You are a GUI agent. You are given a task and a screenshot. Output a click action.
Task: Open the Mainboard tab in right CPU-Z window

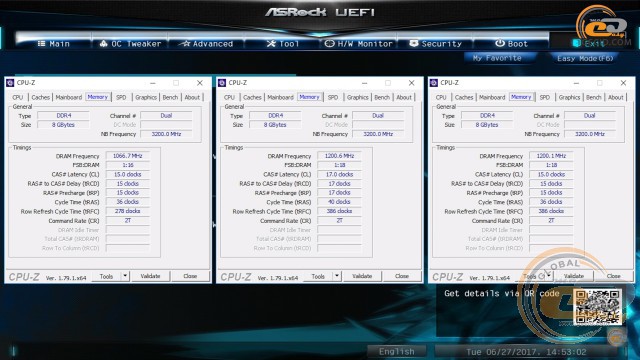click(492, 97)
